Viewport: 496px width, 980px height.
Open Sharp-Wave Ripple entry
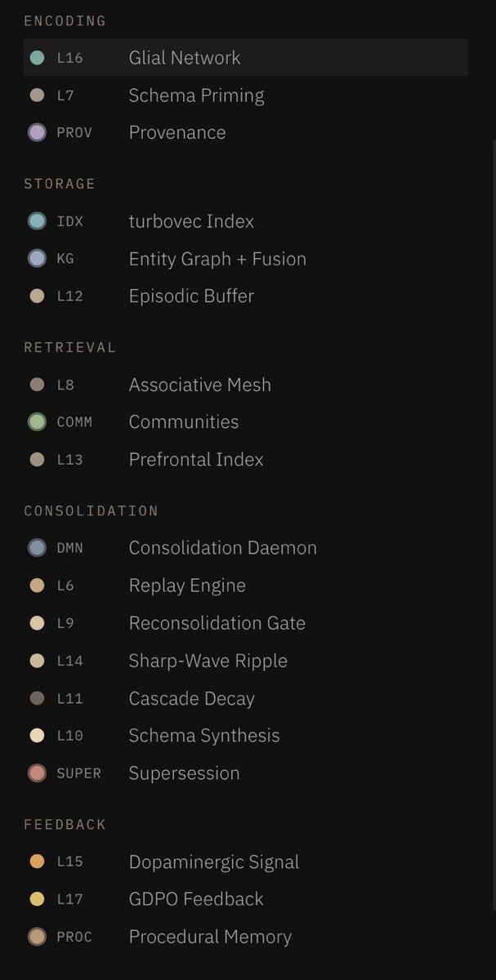[245, 661]
